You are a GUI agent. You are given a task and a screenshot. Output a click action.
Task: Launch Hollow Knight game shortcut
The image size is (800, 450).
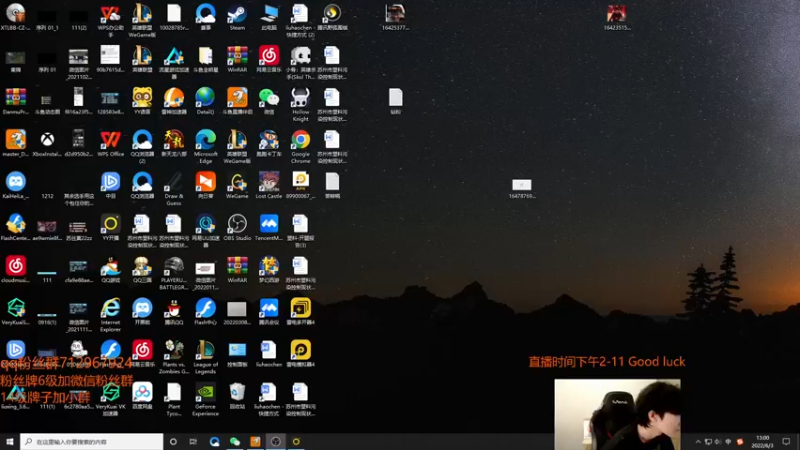point(301,105)
